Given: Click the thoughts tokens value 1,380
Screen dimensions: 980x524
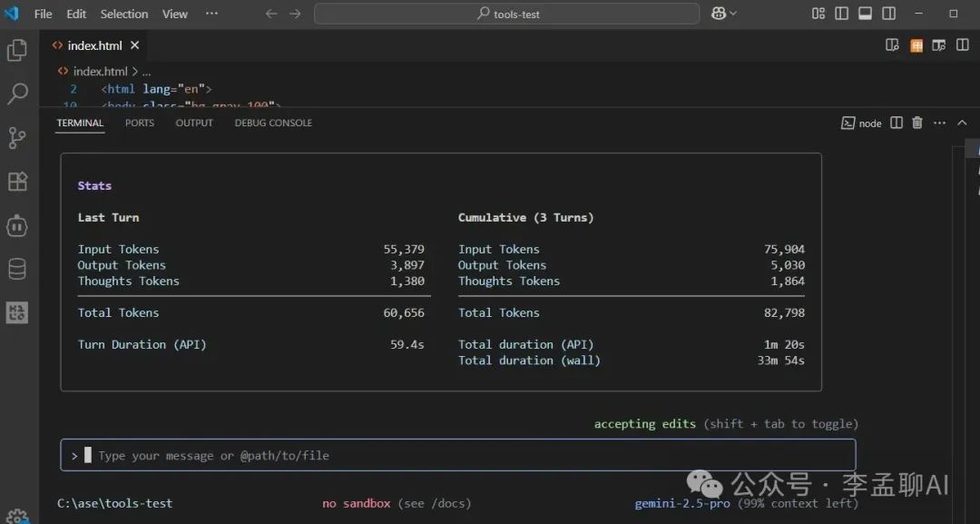Looking at the screenshot, I should [407, 281].
